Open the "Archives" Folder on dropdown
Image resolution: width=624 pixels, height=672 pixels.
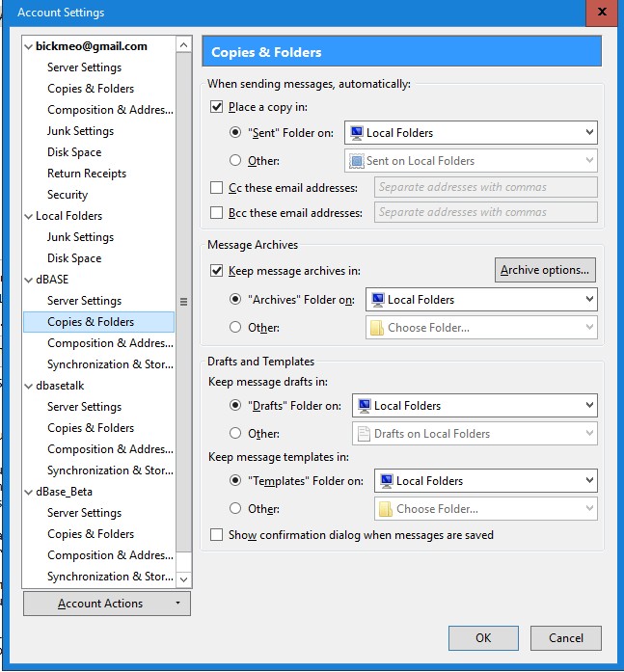pyautogui.click(x=481, y=300)
